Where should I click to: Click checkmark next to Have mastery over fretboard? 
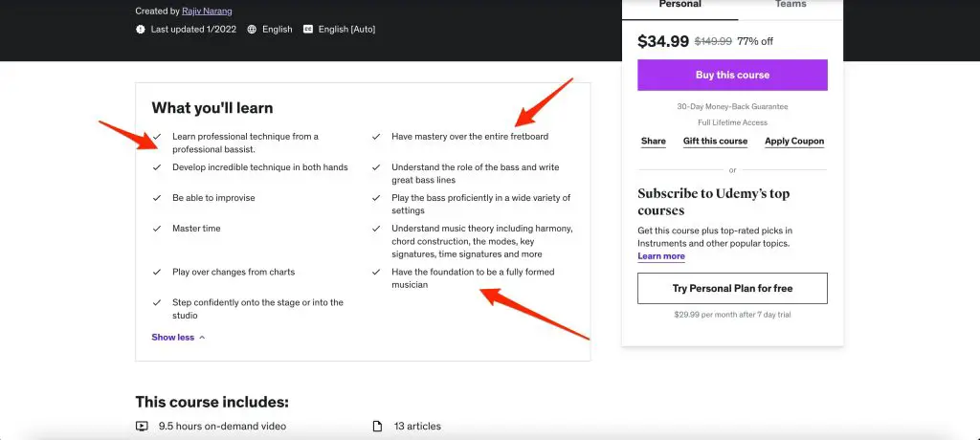pos(376,136)
